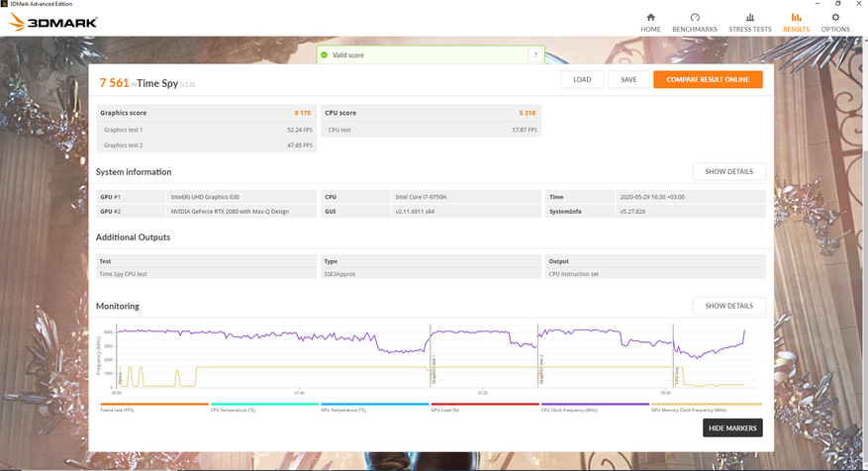This screenshot has height=471, width=868.
Task: Open the Stress Tests section
Action: click(x=749, y=22)
